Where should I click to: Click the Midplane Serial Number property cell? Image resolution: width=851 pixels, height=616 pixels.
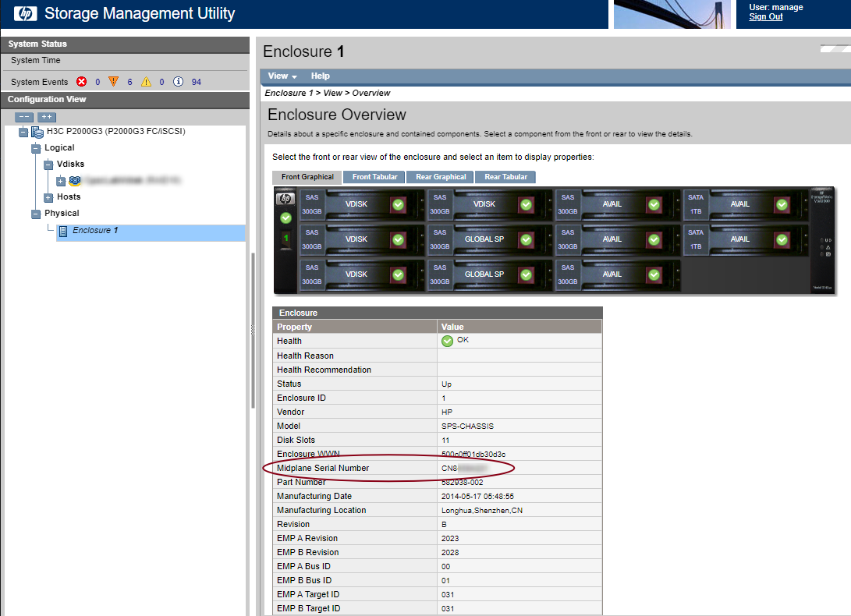click(355, 468)
